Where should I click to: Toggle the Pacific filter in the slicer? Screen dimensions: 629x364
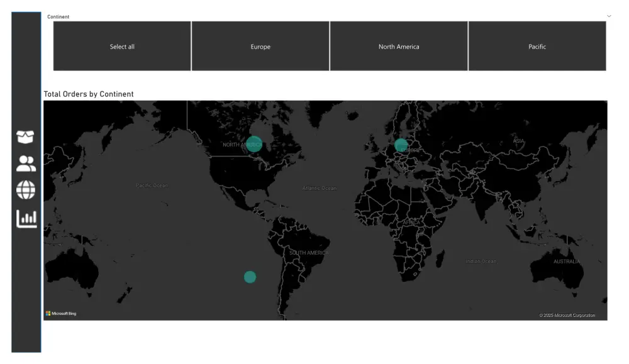(x=537, y=46)
